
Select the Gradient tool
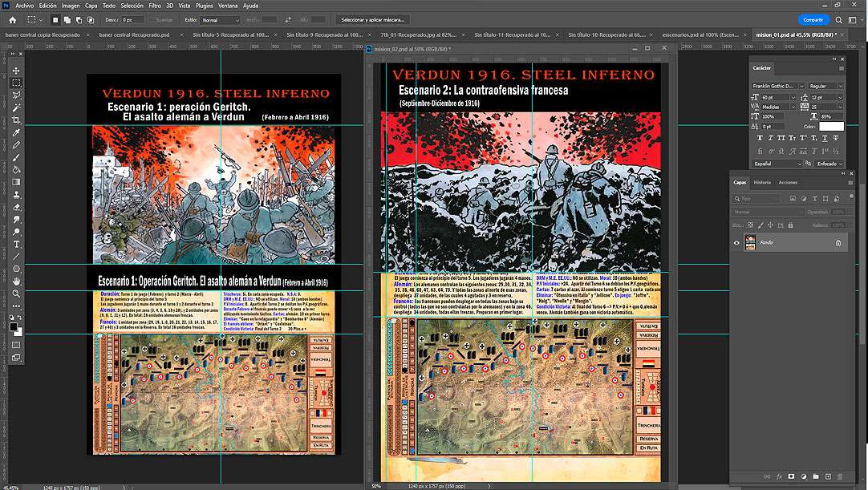[17, 182]
